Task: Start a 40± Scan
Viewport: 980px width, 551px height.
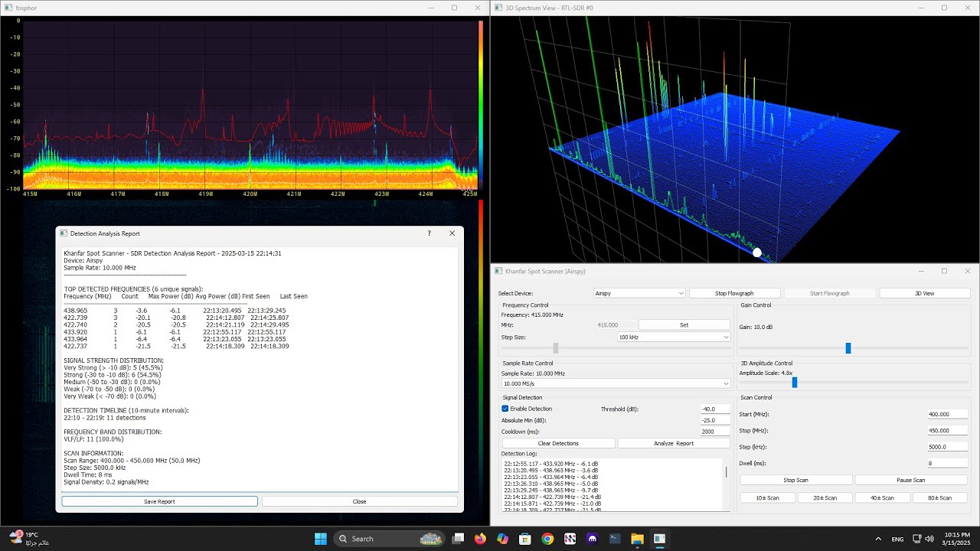Action: click(882, 497)
